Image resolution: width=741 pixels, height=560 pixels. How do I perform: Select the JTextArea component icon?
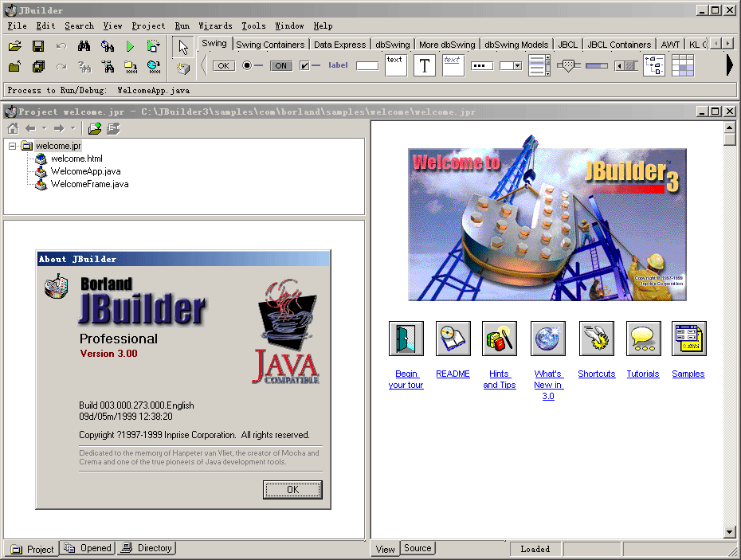point(396,65)
